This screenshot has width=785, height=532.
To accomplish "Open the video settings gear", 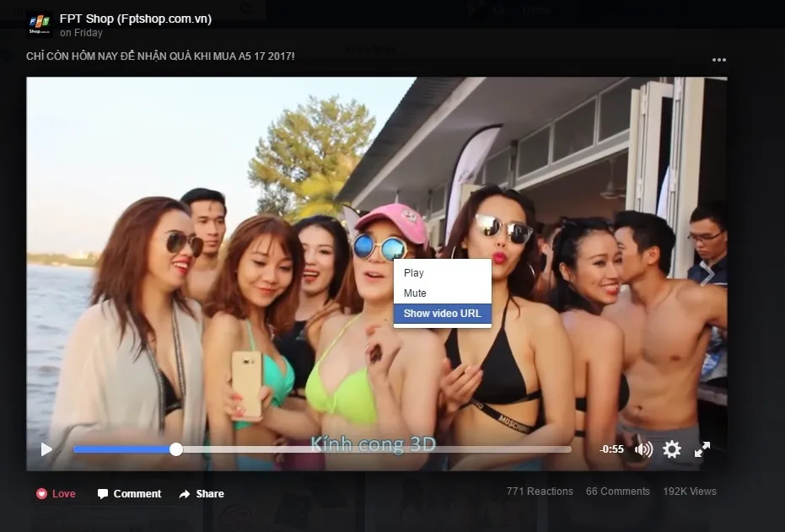I will (x=671, y=449).
